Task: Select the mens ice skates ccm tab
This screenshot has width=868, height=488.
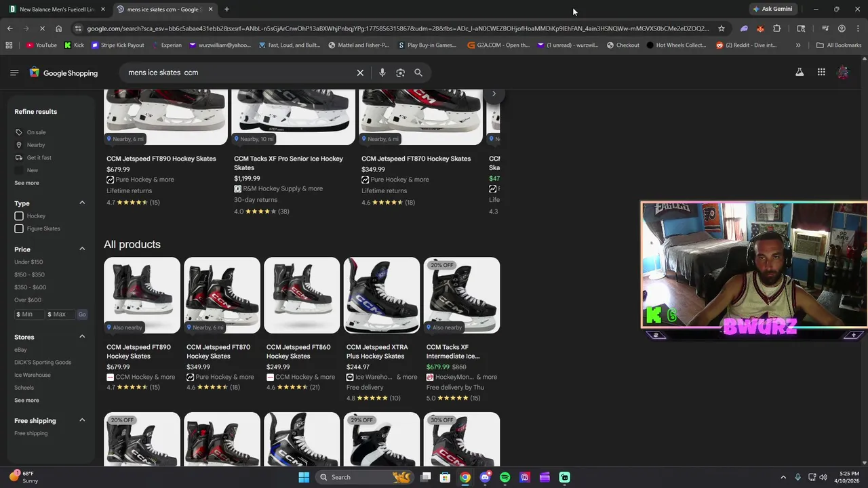Action: (164, 9)
